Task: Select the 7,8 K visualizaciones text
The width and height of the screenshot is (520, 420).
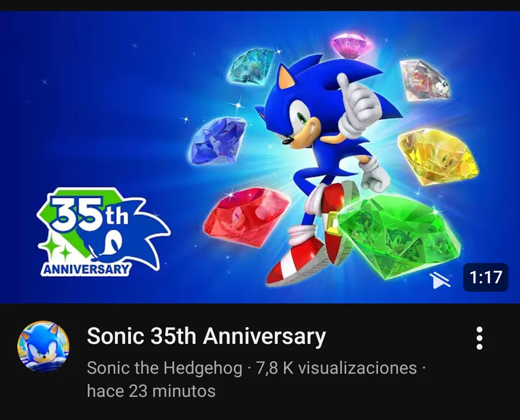Action: tap(336, 368)
